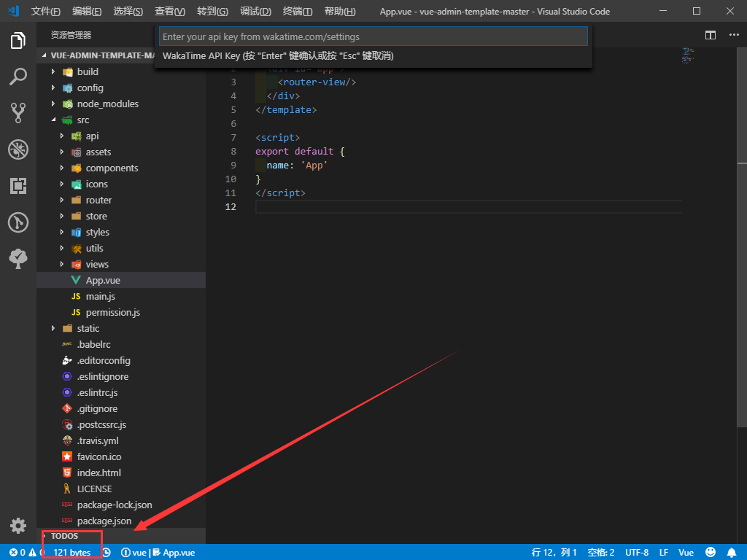
Task: Open the Extensions view in activity bar
Action: click(18, 186)
